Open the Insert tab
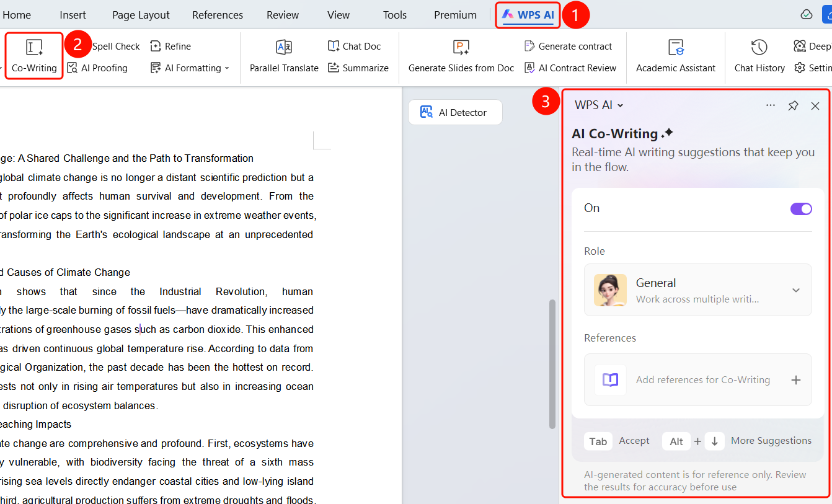Image resolution: width=832 pixels, height=504 pixels. pyautogui.click(x=73, y=15)
